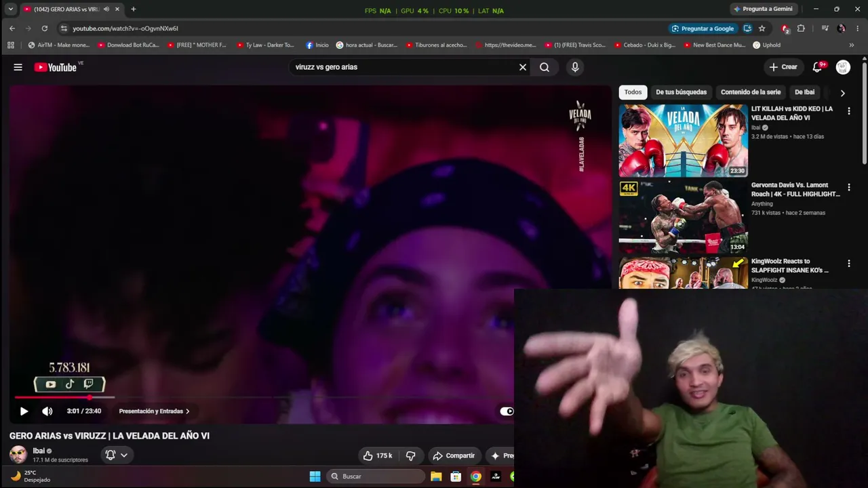This screenshot has height=488, width=868.
Task: Open Microsoft Store from the taskbar
Action: pos(456,476)
